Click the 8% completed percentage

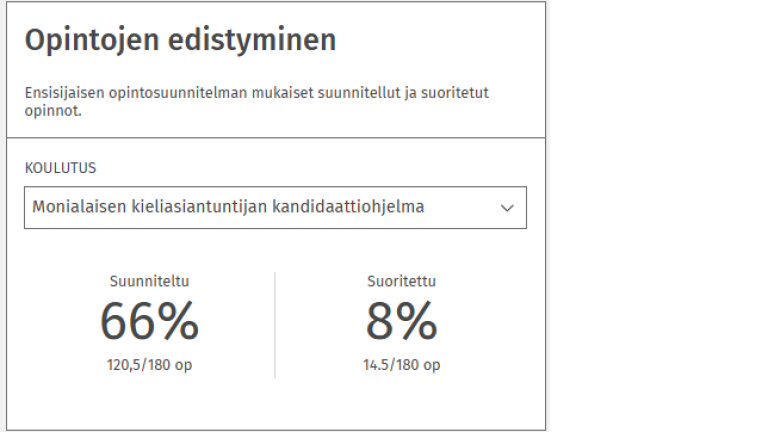tap(401, 322)
